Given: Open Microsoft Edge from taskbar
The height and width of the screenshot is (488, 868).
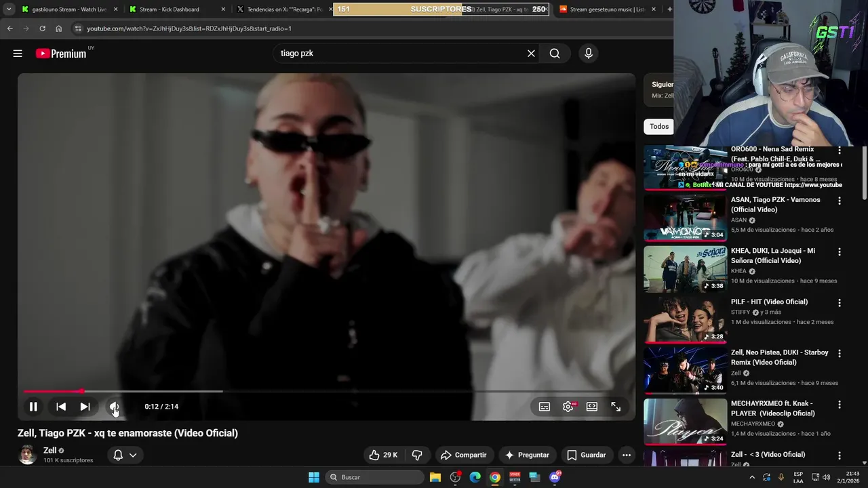Looking at the screenshot, I should coord(475,477).
